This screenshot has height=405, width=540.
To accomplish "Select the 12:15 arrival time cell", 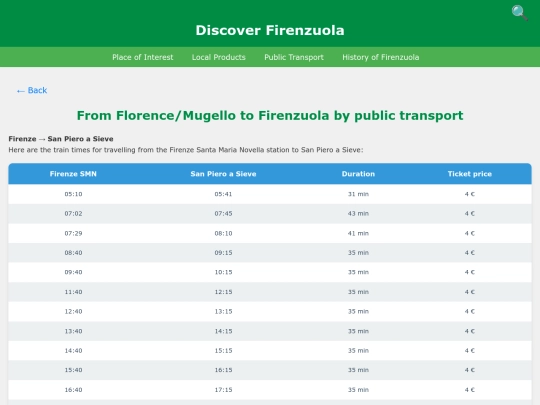I will pyautogui.click(x=223, y=292).
